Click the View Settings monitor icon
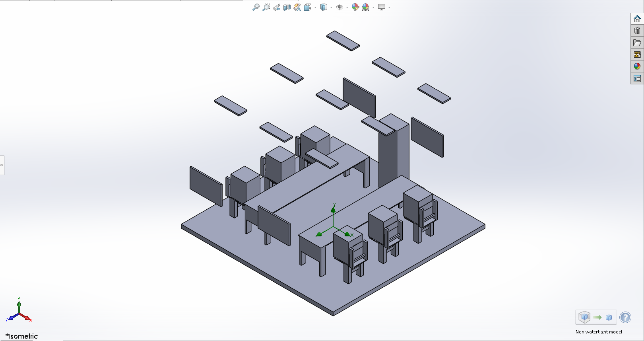The width and height of the screenshot is (644, 341). (x=382, y=7)
